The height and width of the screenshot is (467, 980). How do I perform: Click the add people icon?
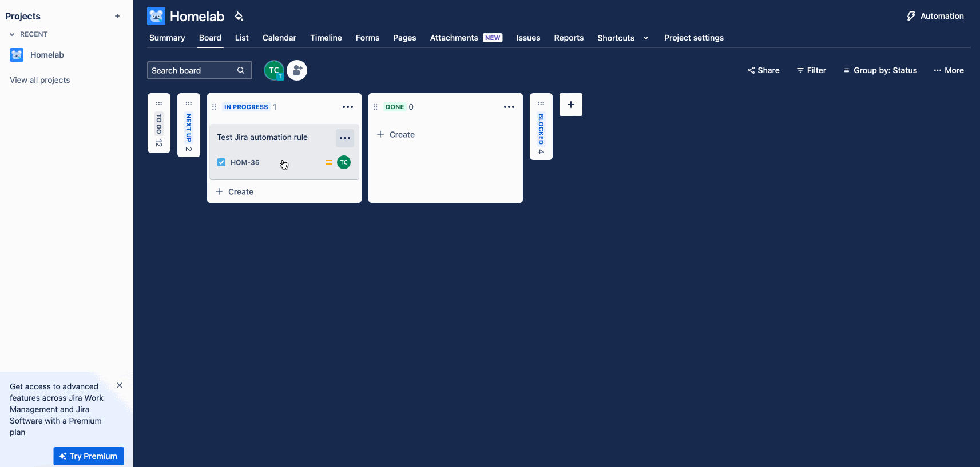[x=297, y=70]
